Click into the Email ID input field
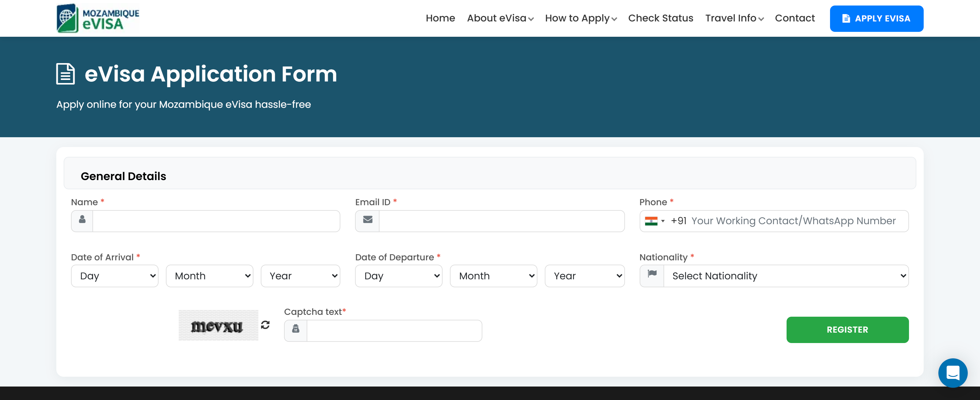The height and width of the screenshot is (400, 980). [x=501, y=221]
